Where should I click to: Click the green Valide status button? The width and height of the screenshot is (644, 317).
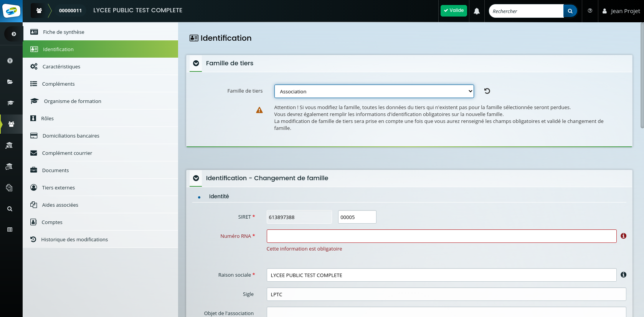click(454, 11)
